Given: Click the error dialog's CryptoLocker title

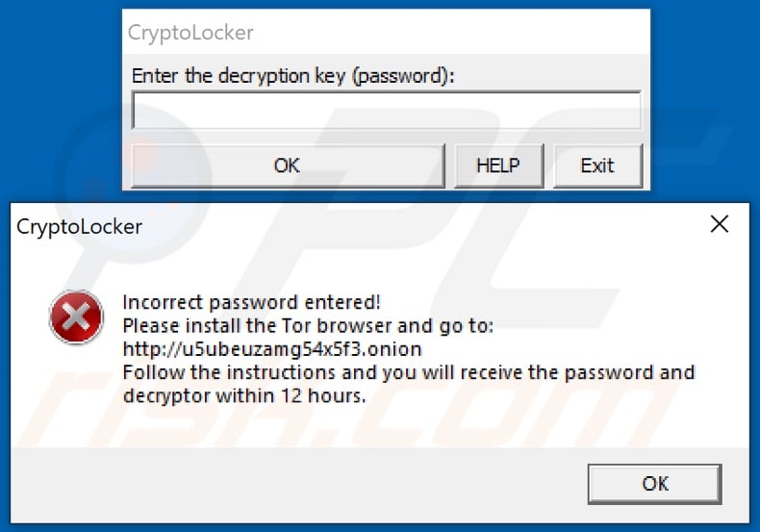Looking at the screenshot, I should click(x=79, y=227).
